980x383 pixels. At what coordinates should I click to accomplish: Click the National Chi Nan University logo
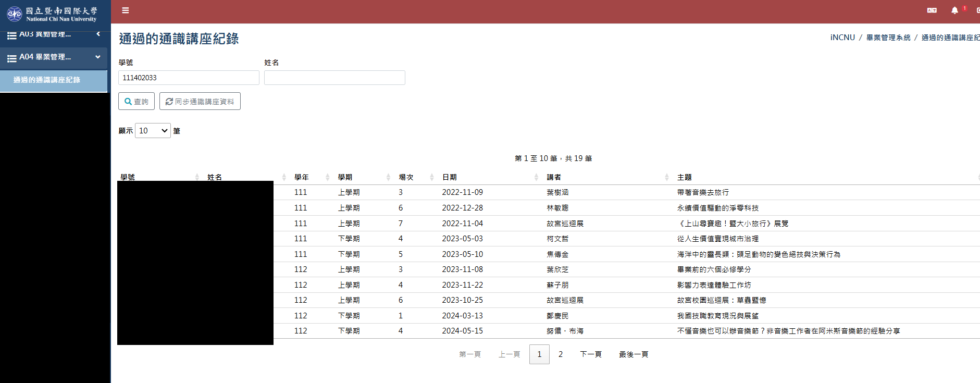(52, 14)
